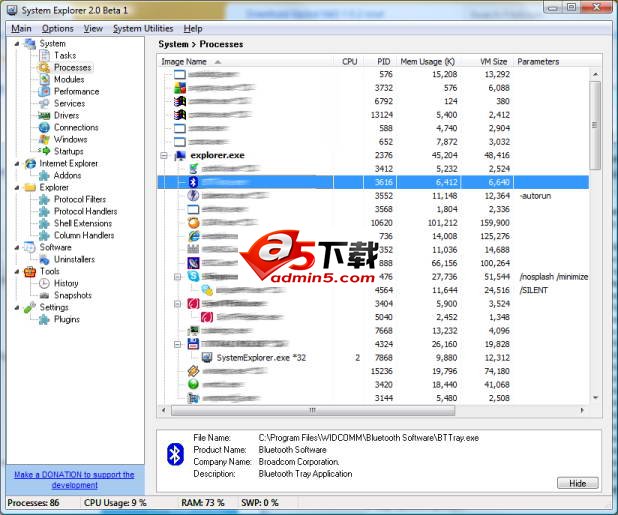Click Column Handlers icon
The image size is (618, 515).
pyautogui.click(x=44, y=235)
